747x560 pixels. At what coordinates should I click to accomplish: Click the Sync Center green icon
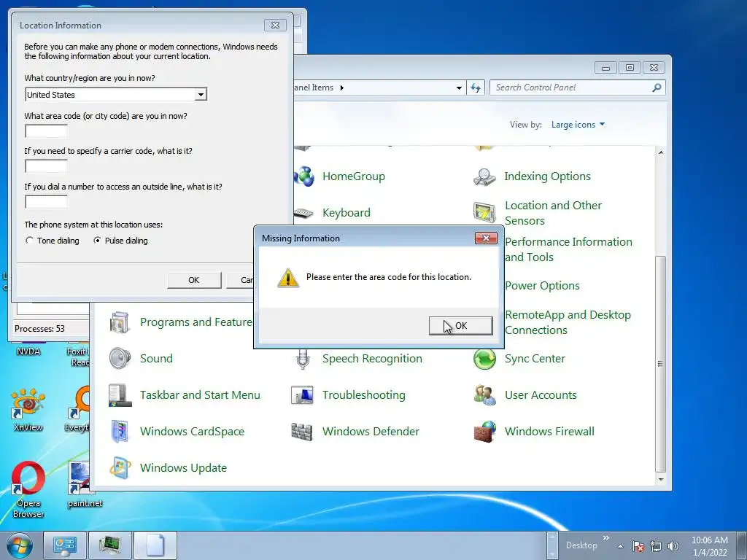point(484,359)
